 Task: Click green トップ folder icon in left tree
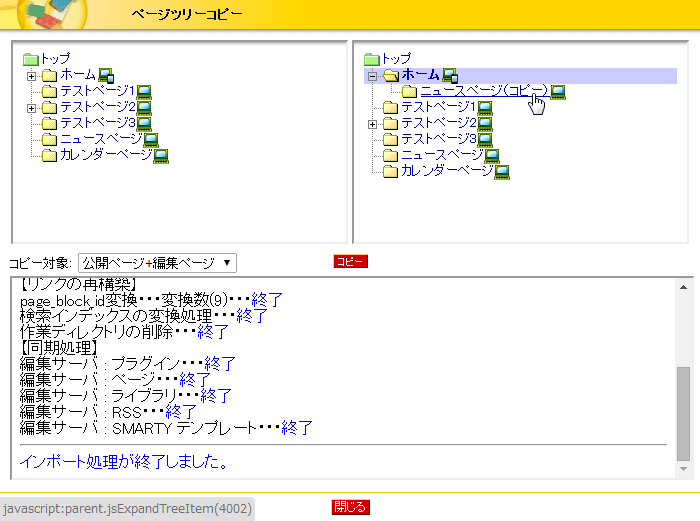31,59
